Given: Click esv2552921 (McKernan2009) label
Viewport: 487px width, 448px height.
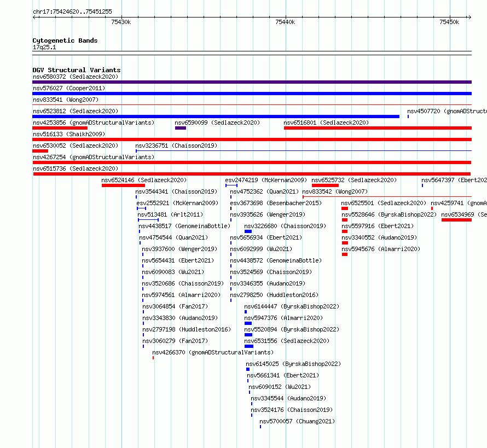Looking at the screenshot, I should [x=177, y=203].
